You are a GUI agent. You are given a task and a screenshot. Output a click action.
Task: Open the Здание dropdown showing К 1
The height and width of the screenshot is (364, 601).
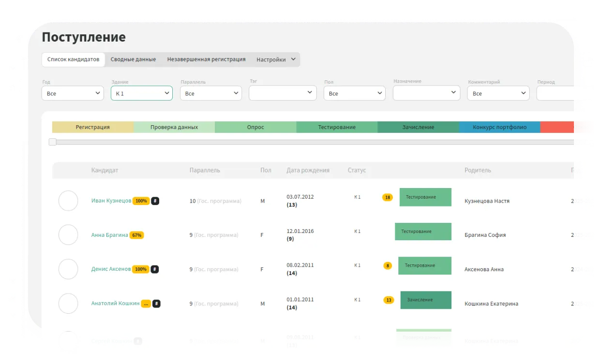[141, 93]
